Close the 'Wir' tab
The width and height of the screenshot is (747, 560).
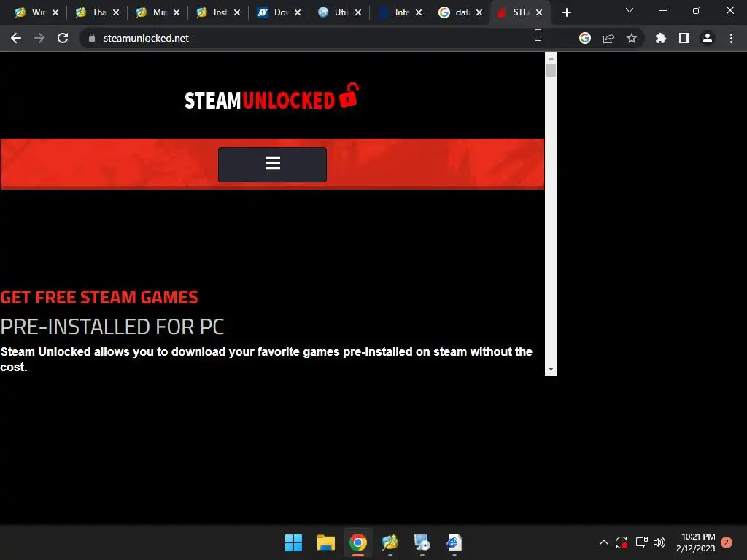tap(55, 12)
